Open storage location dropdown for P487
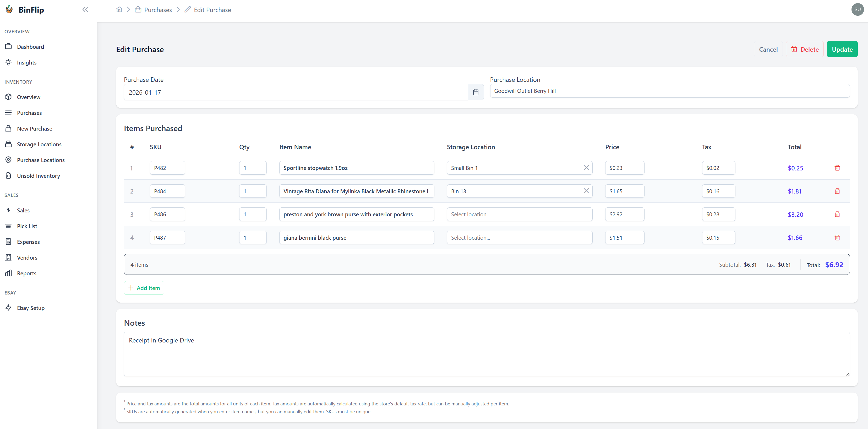This screenshot has width=868, height=429. coord(519,237)
